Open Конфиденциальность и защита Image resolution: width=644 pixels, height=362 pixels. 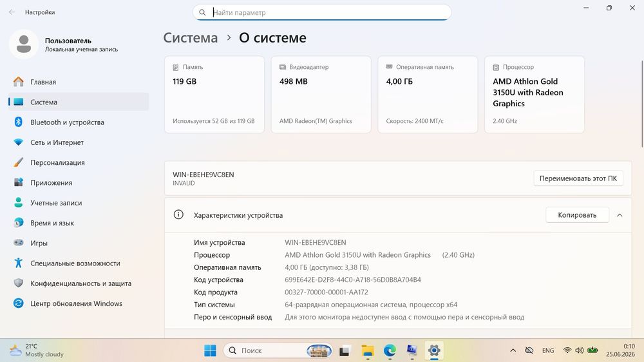(79, 283)
